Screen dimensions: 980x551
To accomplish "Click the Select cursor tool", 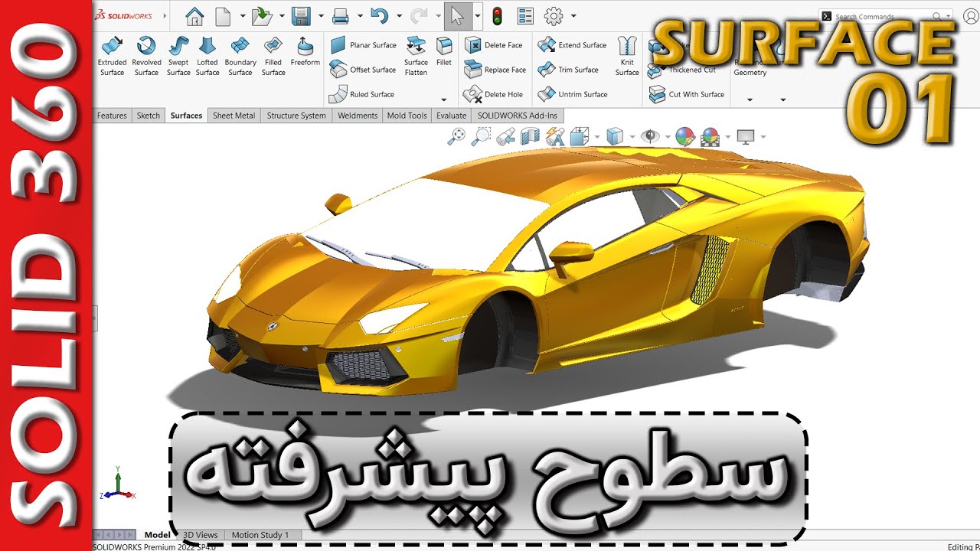I will click(x=458, y=15).
